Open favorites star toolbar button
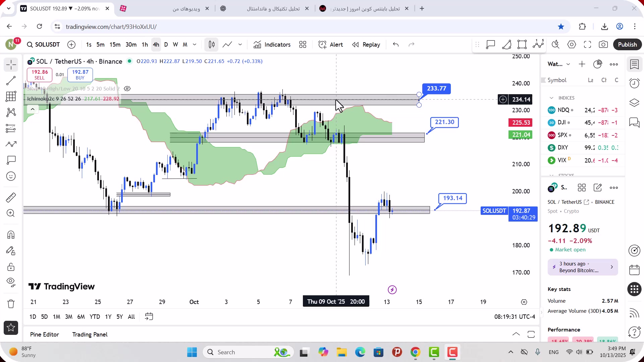 (11, 328)
